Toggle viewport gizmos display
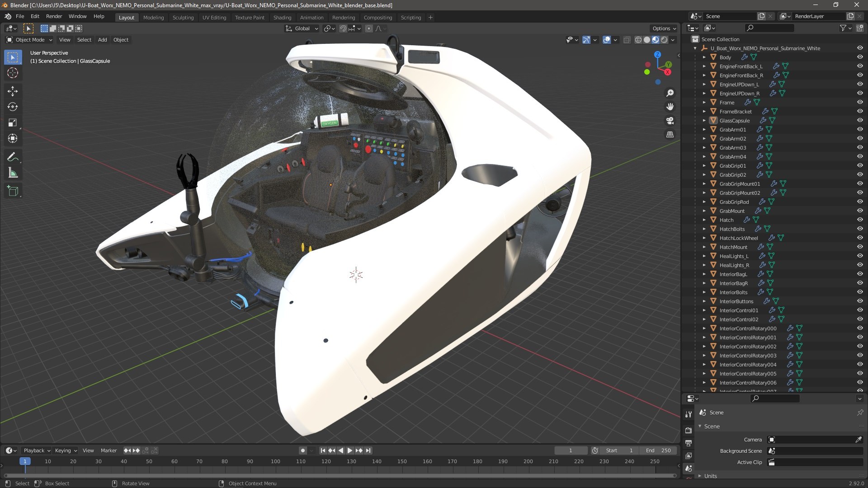This screenshot has height=488, width=868. pos(586,40)
